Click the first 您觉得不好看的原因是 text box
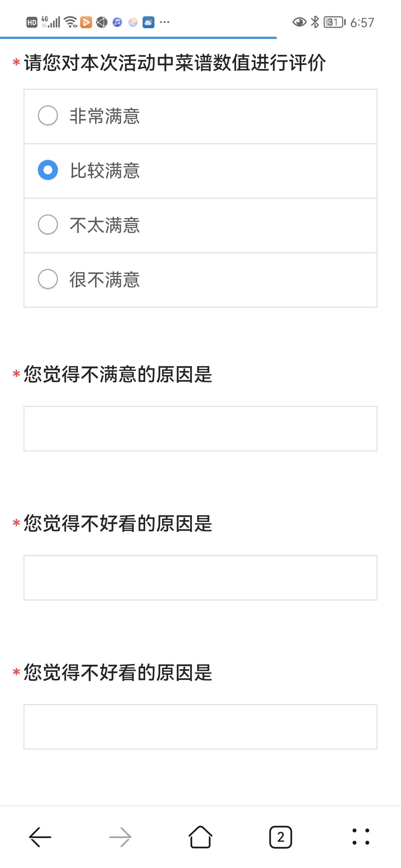Viewport: 401px width, 868px height. point(200,578)
